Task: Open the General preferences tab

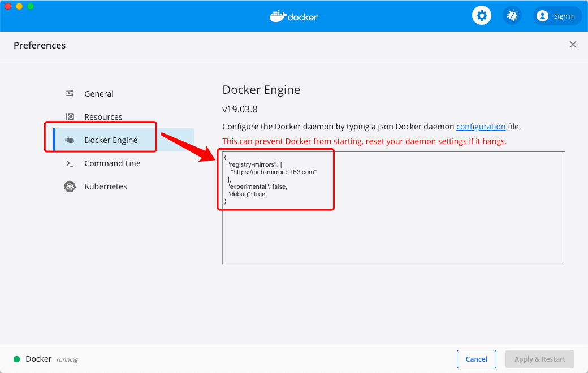Action: coord(98,94)
